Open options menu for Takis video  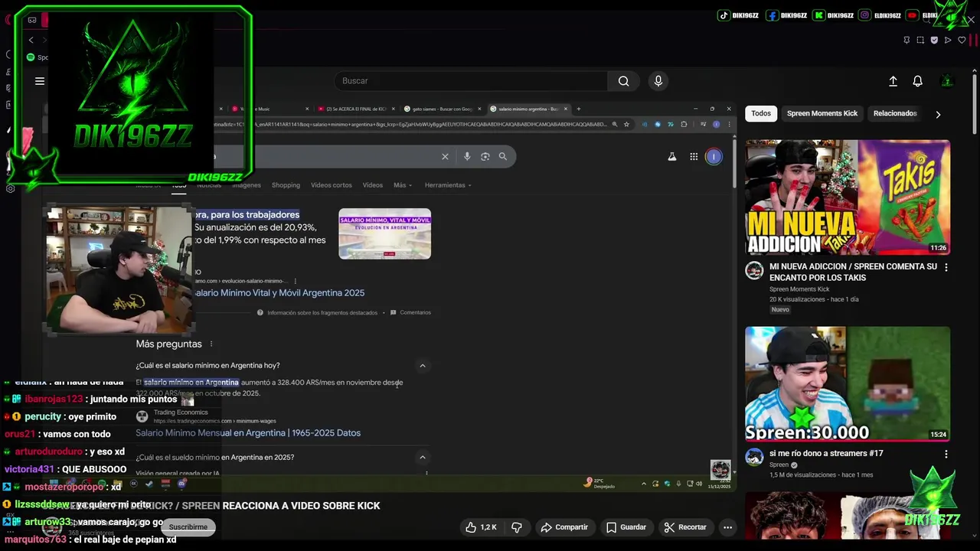[x=946, y=267]
